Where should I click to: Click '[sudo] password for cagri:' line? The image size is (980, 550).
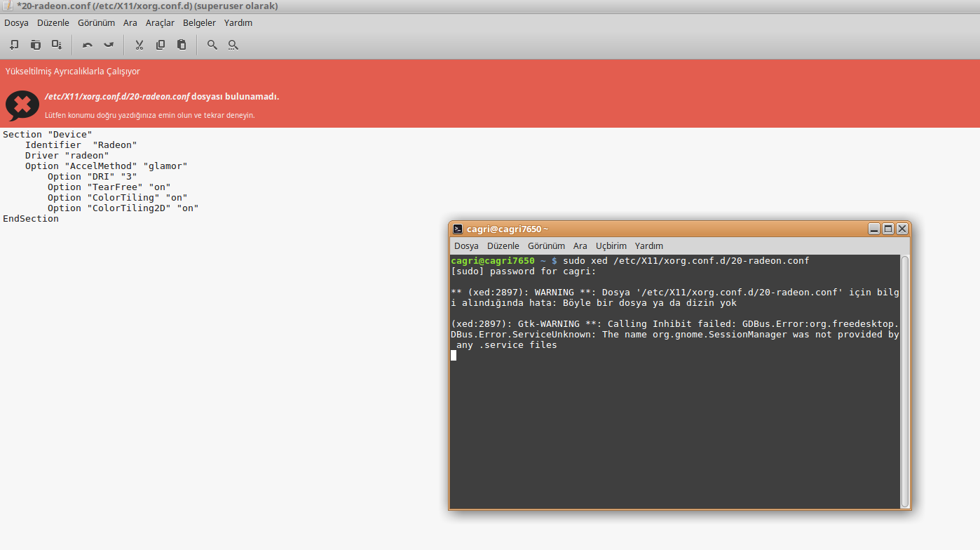tap(524, 271)
